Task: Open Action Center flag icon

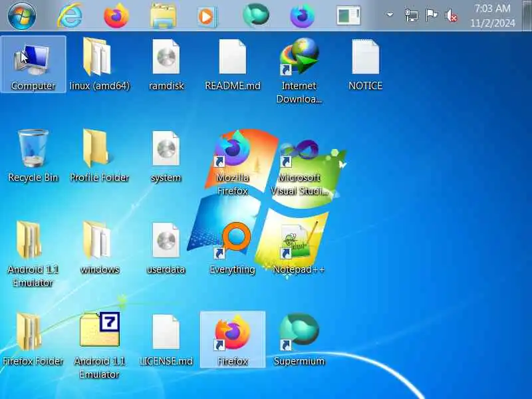Action: click(431, 15)
